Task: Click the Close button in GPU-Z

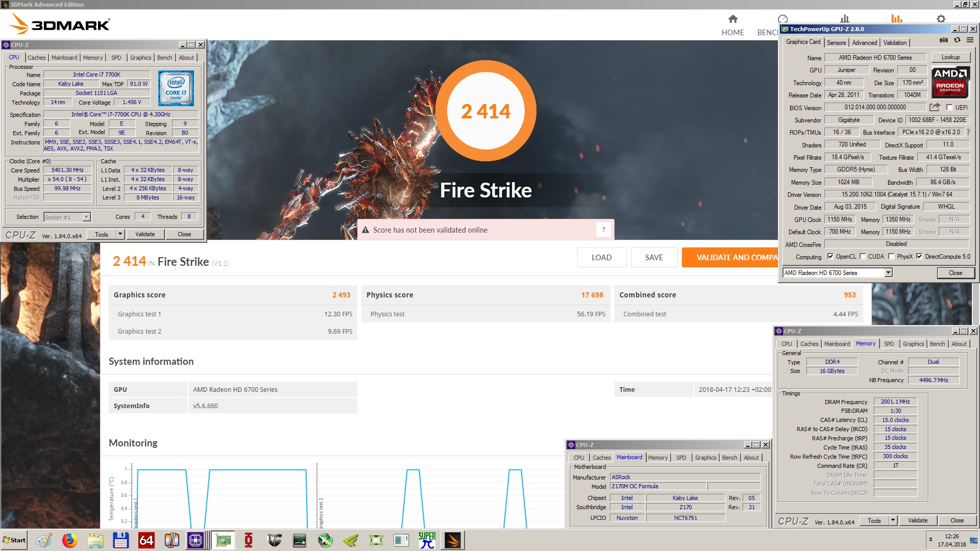Action: tap(955, 273)
